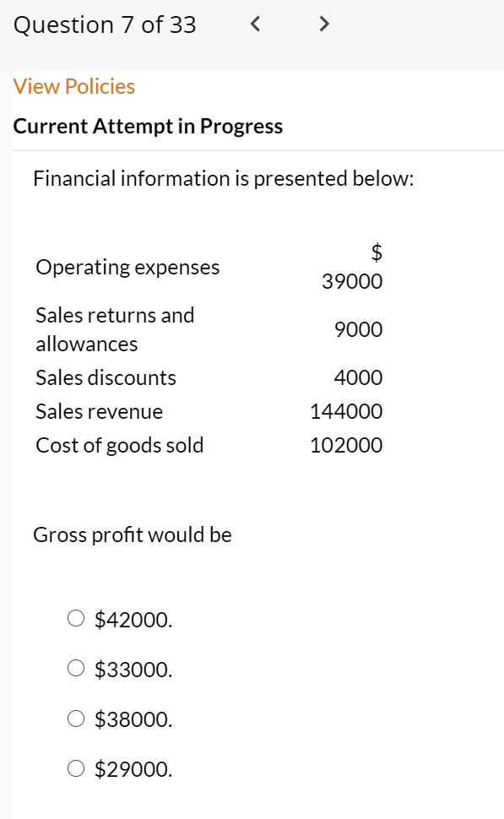Click the Question 7 of 33 heading
Viewport: 504px width, 819px height.
[105, 24]
